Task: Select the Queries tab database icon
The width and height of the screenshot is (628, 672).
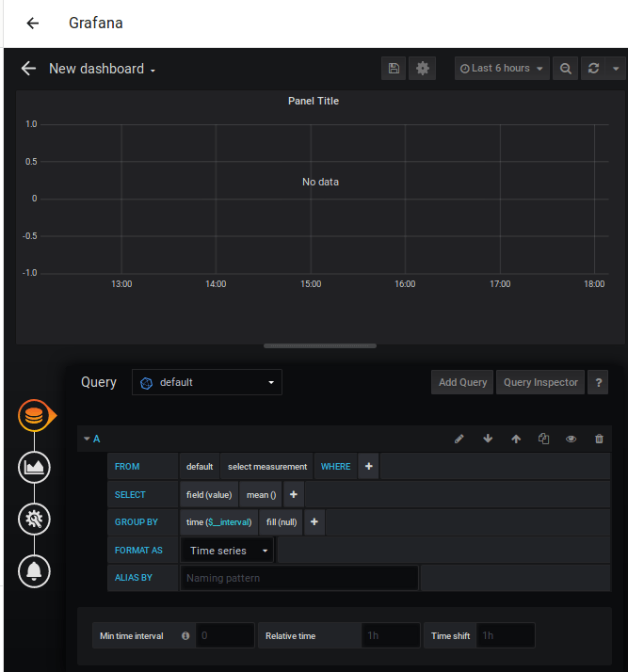Action: [x=34, y=415]
